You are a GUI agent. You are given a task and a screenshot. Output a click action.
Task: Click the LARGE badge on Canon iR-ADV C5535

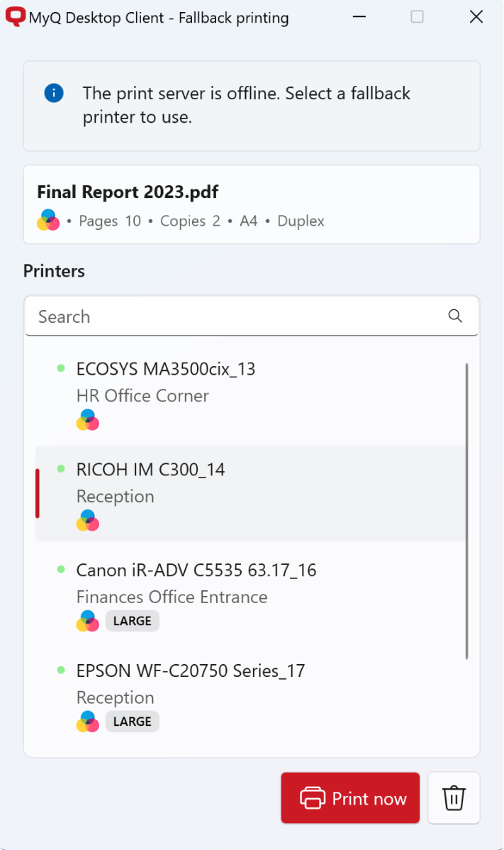coord(132,620)
